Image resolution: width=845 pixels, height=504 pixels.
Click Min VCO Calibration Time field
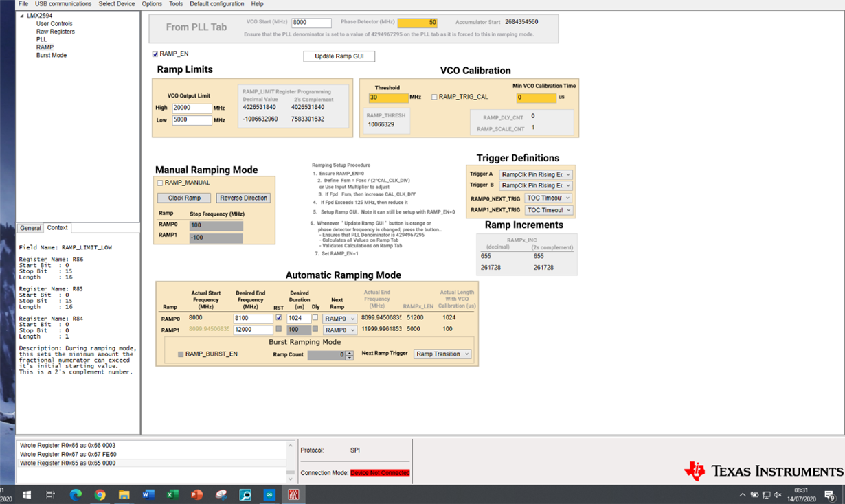coord(537,98)
